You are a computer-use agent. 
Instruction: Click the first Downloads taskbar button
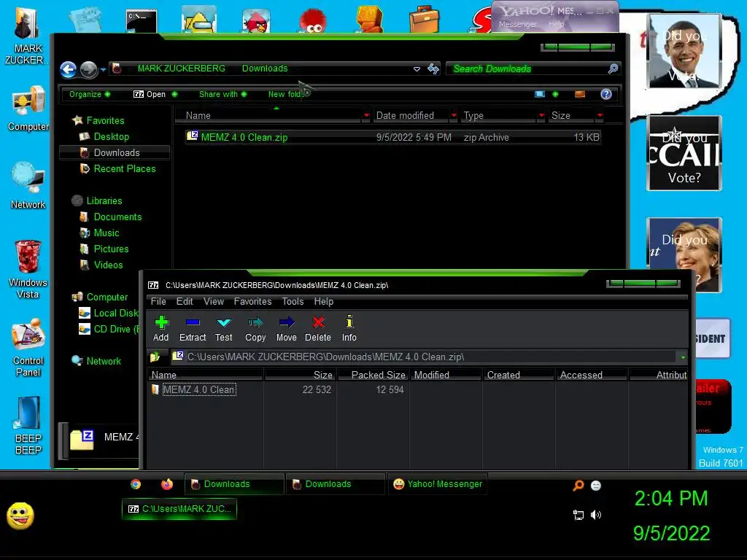[234, 484]
